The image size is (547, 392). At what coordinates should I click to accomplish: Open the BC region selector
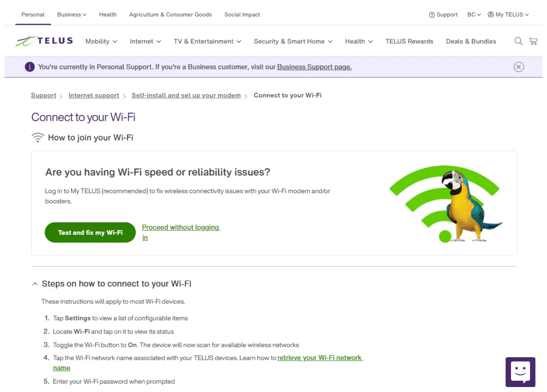pyautogui.click(x=474, y=14)
